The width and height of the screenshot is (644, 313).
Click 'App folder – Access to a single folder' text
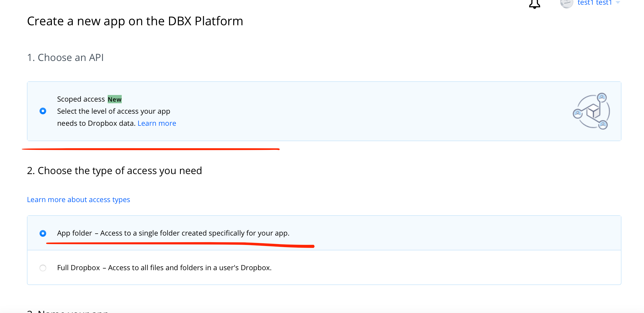click(x=173, y=233)
